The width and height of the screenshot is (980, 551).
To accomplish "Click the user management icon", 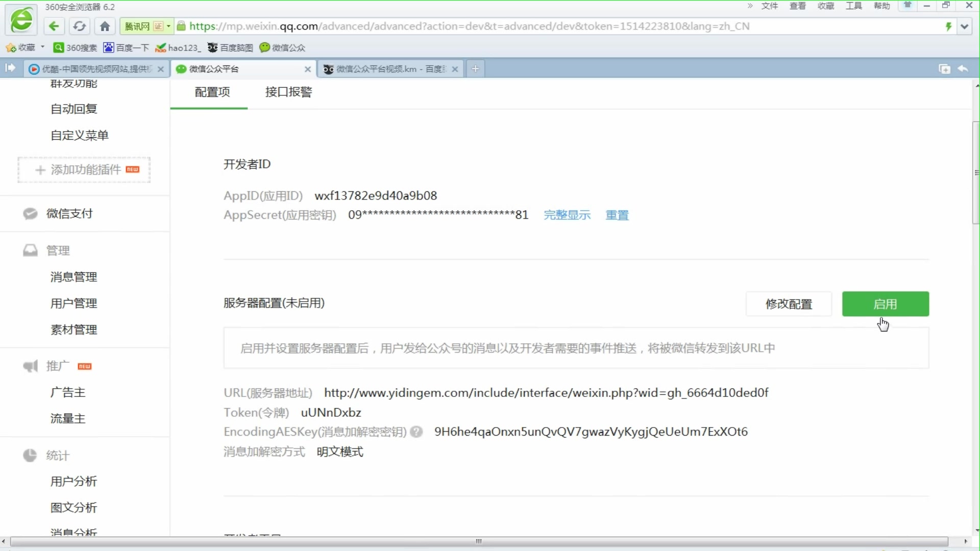I will click(x=74, y=304).
